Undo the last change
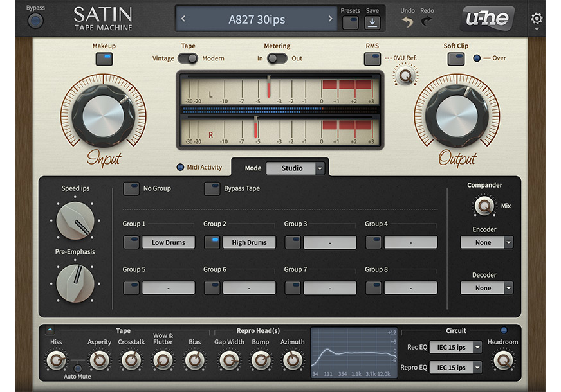Viewport: 561px width, 392px height. click(407, 22)
